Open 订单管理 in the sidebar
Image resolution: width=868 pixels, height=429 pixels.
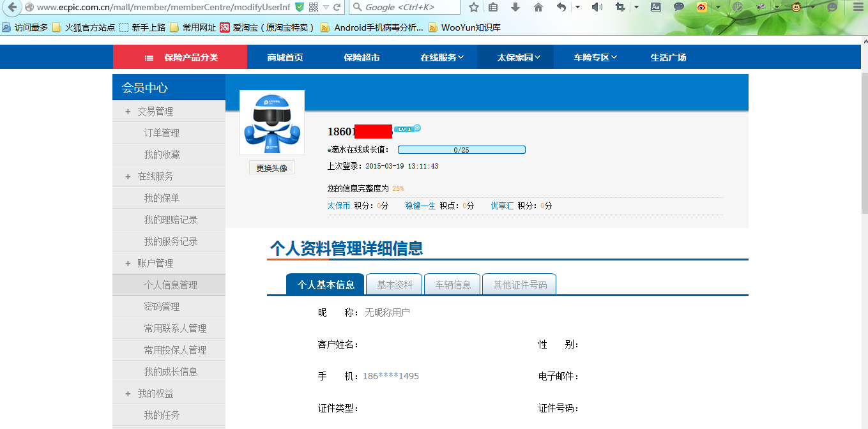pos(169,133)
